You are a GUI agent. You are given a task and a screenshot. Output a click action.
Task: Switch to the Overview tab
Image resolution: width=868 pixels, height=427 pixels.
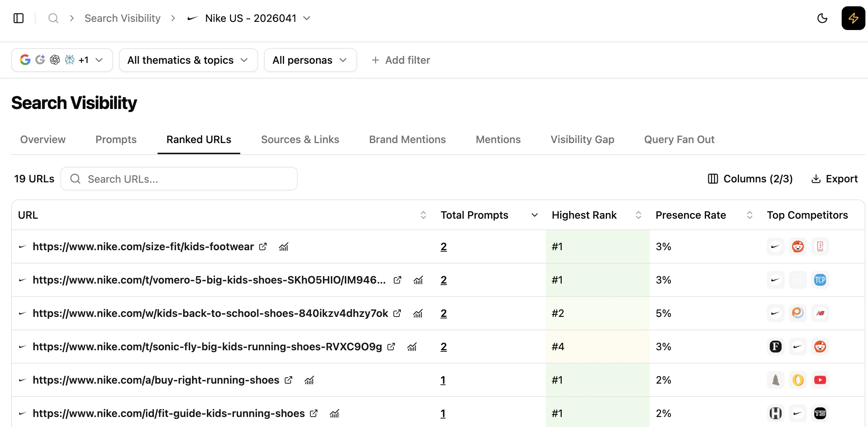(43, 139)
